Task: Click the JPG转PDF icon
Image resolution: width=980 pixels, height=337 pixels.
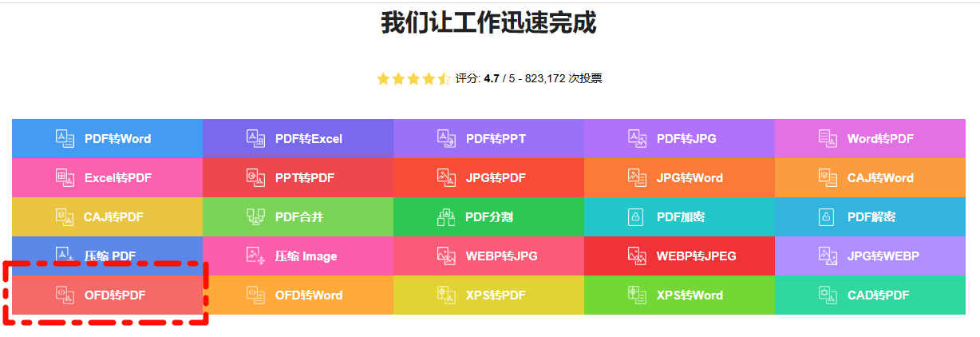Action: (446, 177)
